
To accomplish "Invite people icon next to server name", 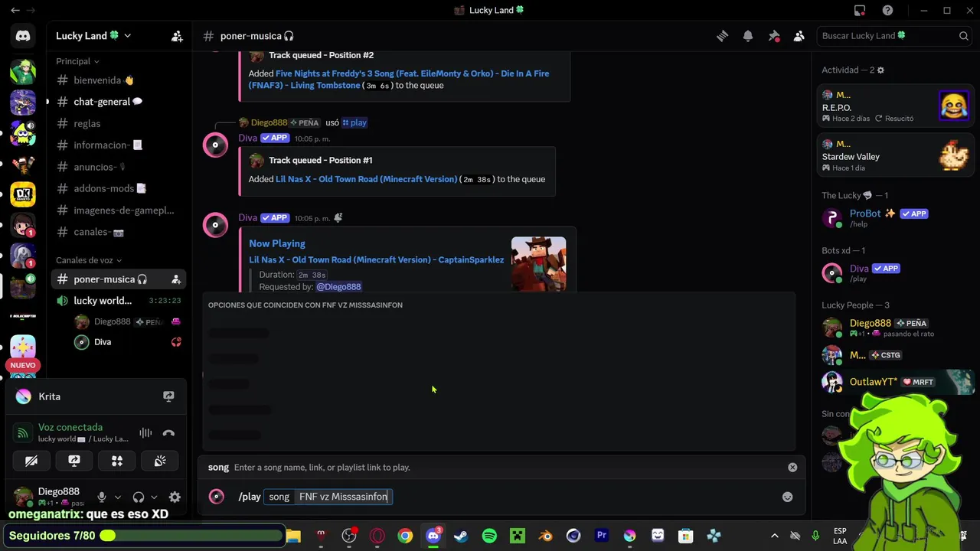I will (177, 36).
